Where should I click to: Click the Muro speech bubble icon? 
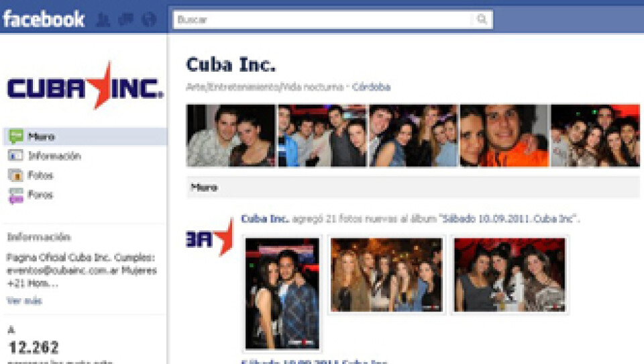(16, 136)
